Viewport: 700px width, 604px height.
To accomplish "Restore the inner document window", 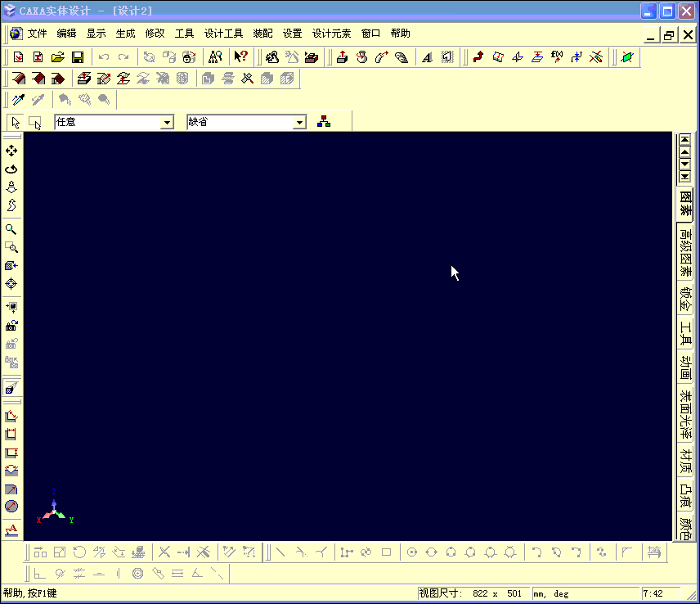I will tap(669, 35).
